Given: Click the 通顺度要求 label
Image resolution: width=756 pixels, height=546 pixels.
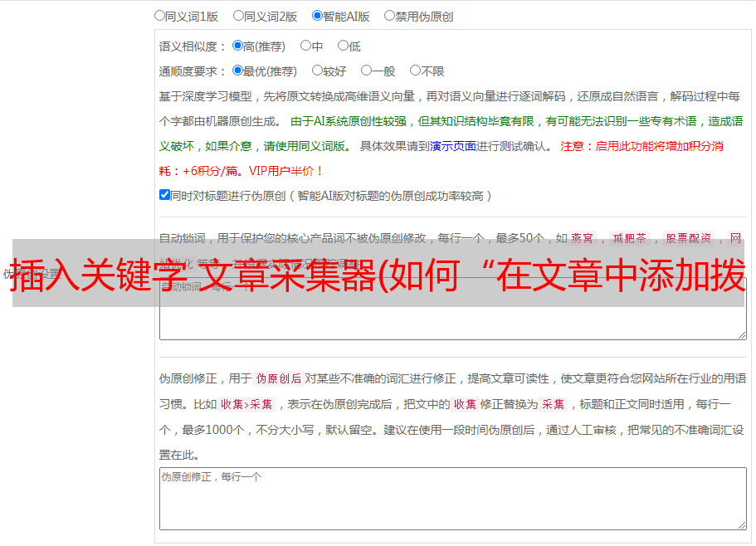Looking at the screenshot, I should (193, 71).
